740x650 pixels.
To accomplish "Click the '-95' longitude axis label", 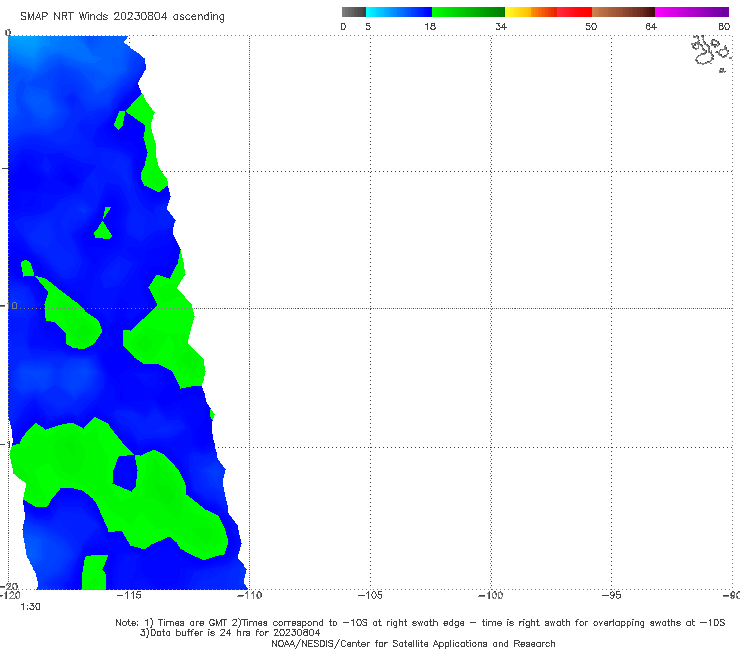I will pos(611,596).
